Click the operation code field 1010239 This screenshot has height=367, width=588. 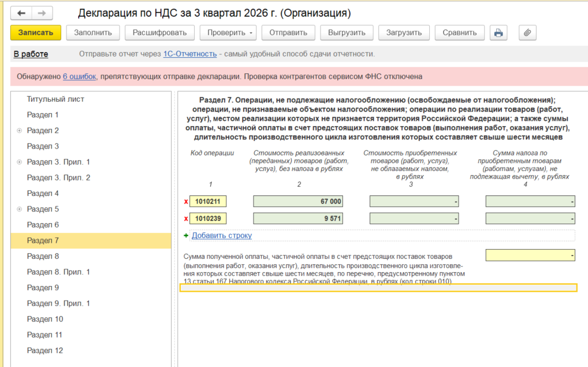208,218
